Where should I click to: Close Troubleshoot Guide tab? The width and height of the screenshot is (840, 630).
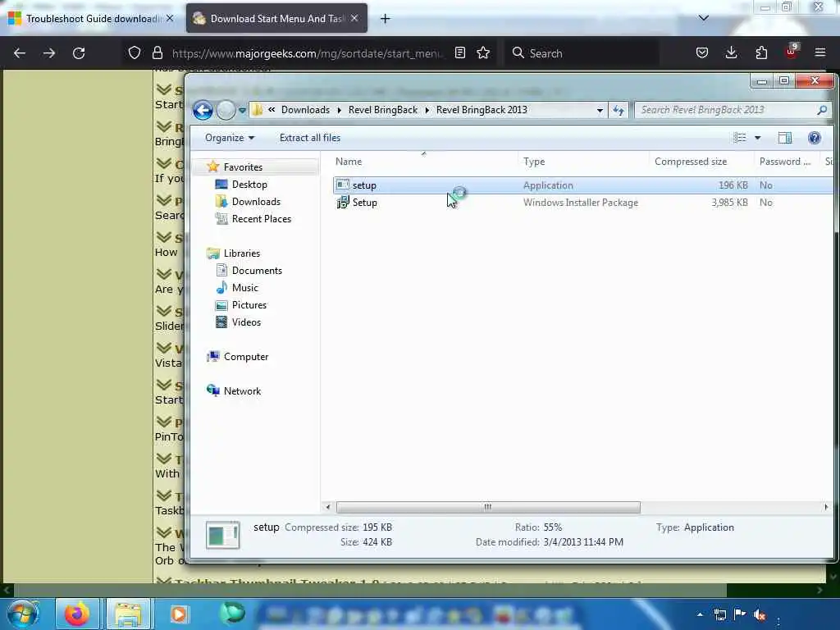pyautogui.click(x=170, y=18)
